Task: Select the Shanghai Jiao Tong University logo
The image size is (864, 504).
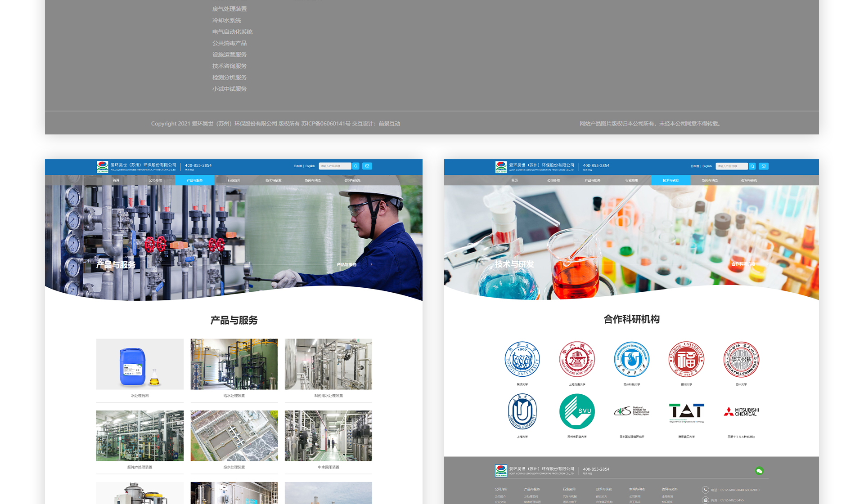Action: 577,359
